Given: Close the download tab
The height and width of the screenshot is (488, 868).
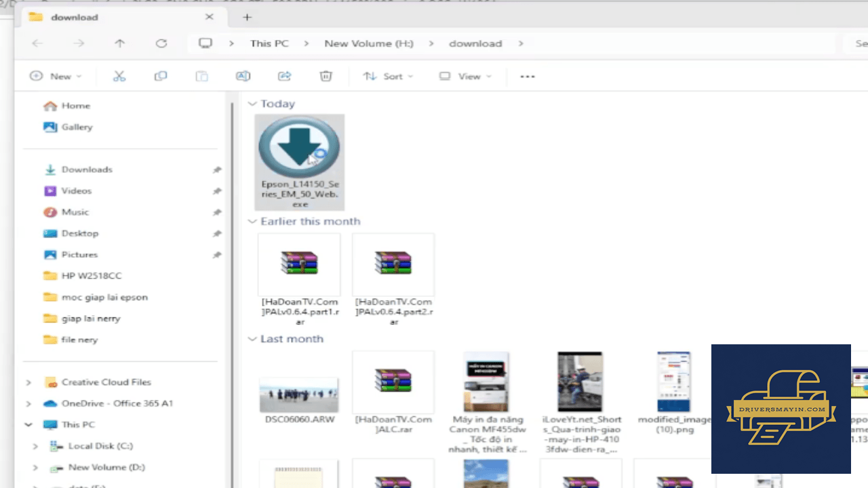Looking at the screenshot, I should [210, 17].
